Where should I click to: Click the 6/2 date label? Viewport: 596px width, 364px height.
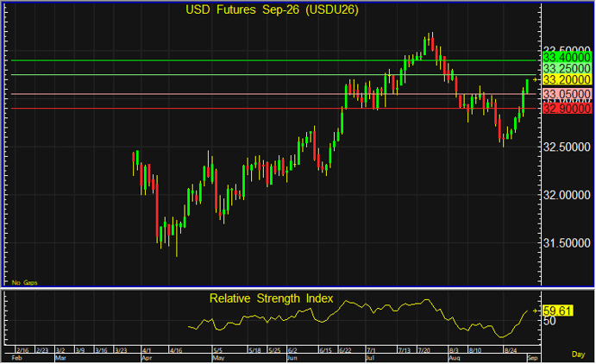pyautogui.click(x=292, y=350)
